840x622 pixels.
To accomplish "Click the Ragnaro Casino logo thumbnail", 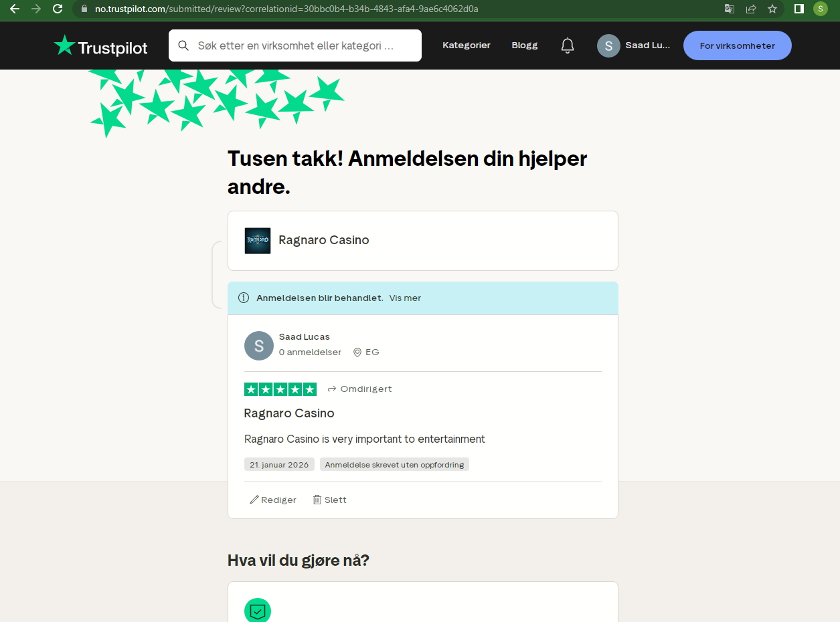I will click(x=258, y=241).
